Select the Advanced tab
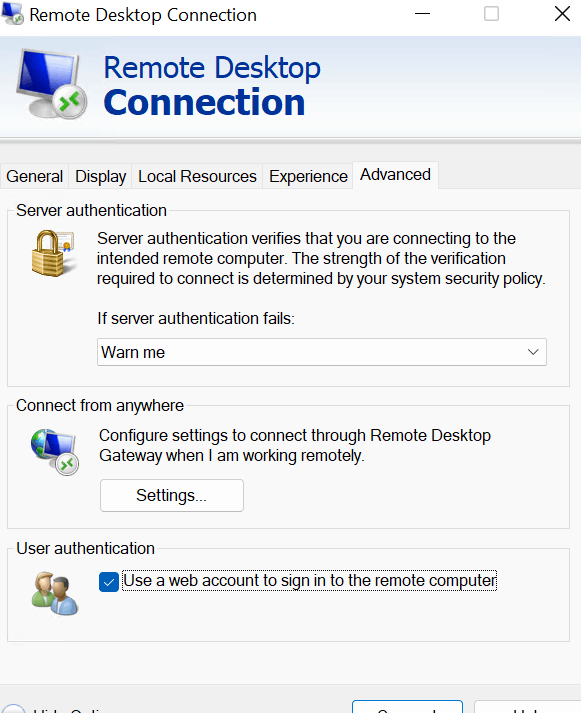Image resolution: width=581 pixels, height=713 pixels. pos(396,175)
